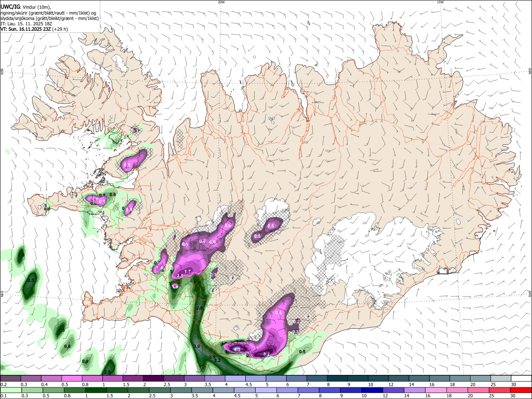Click the snow scale swatch from 0.2 to 0.3

tap(10, 378)
